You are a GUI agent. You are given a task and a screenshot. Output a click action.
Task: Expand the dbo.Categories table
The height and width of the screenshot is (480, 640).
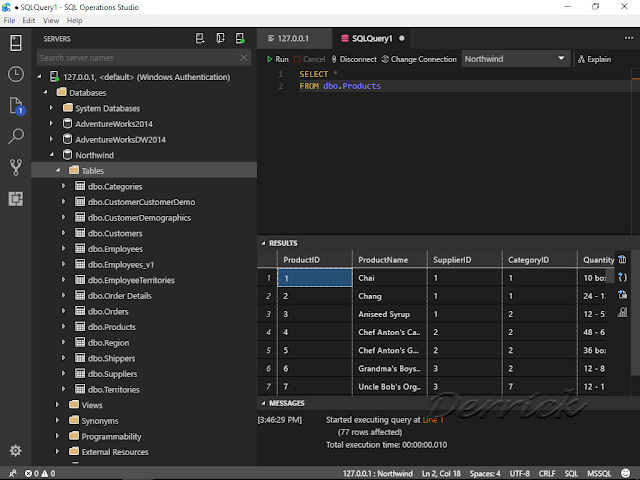coord(64,186)
